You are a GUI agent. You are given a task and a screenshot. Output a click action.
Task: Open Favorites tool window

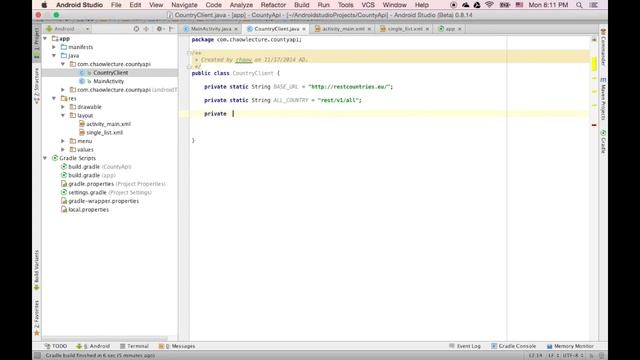(x=37, y=318)
